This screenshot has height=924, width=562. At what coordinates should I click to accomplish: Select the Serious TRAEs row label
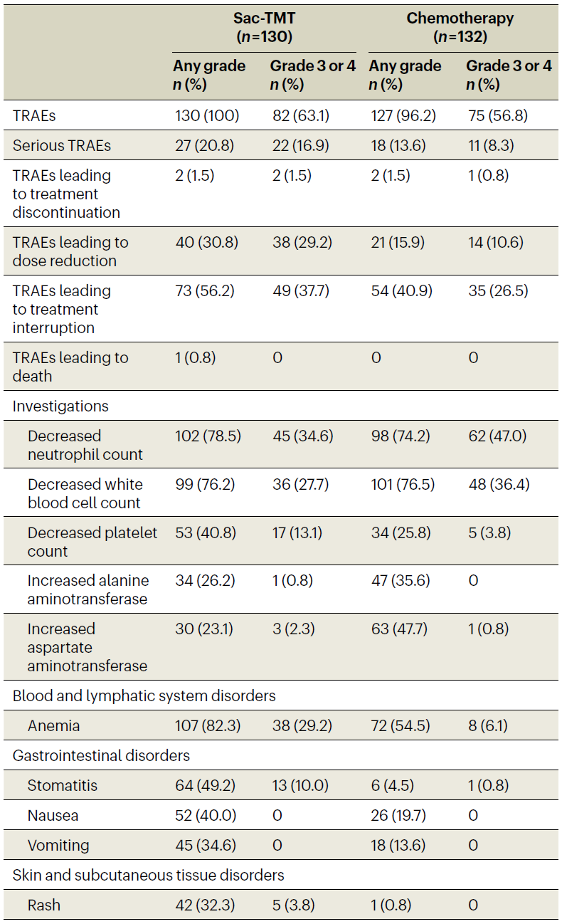click(x=62, y=145)
